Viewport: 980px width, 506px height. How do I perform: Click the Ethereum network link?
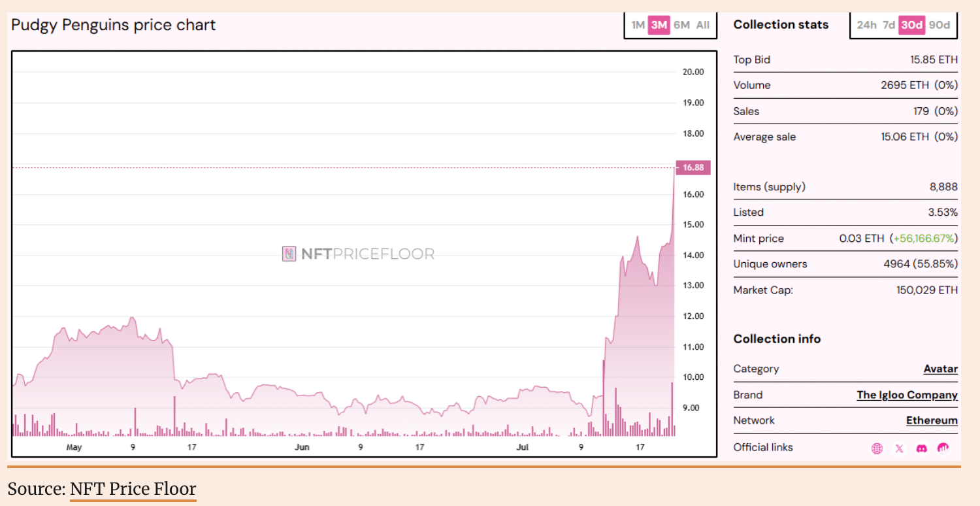pyautogui.click(x=932, y=420)
